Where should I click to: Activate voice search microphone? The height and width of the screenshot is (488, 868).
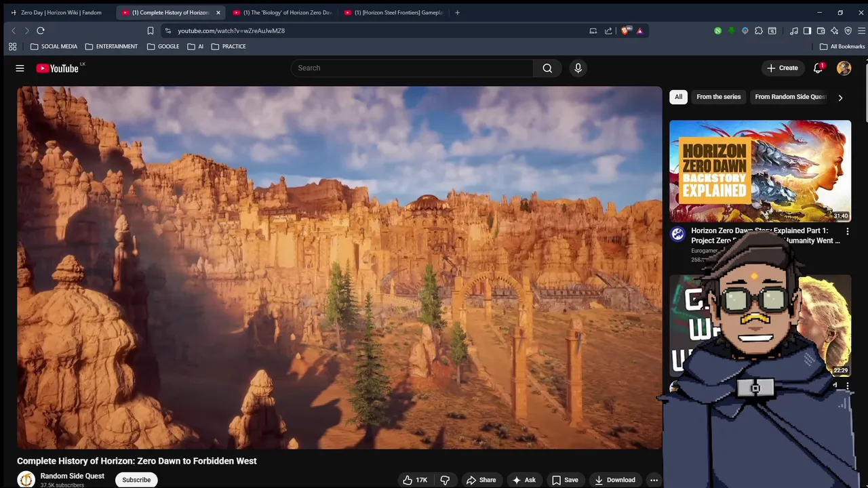pyautogui.click(x=578, y=68)
